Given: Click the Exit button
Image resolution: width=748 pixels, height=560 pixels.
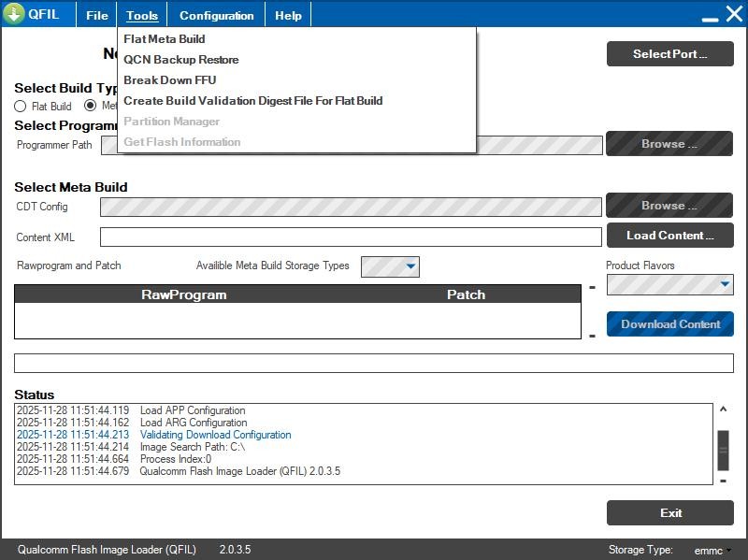Looking at the screenshot, I should click(669, 512).
